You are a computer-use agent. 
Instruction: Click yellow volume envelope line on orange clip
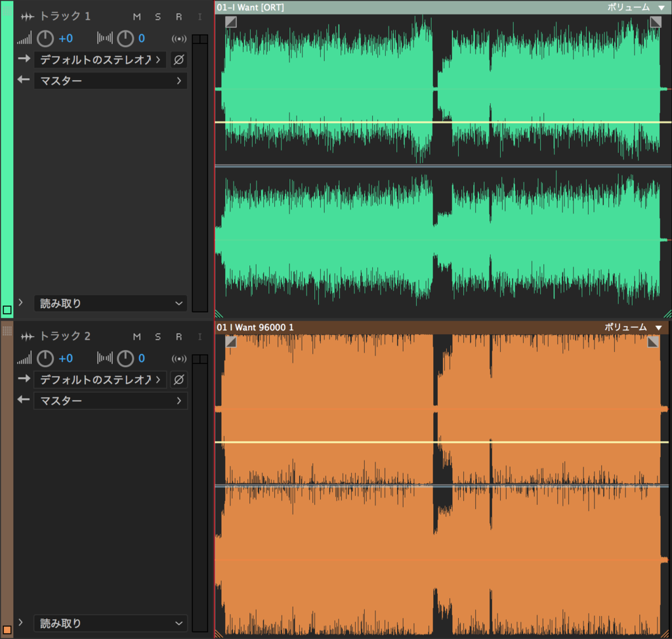442,442
